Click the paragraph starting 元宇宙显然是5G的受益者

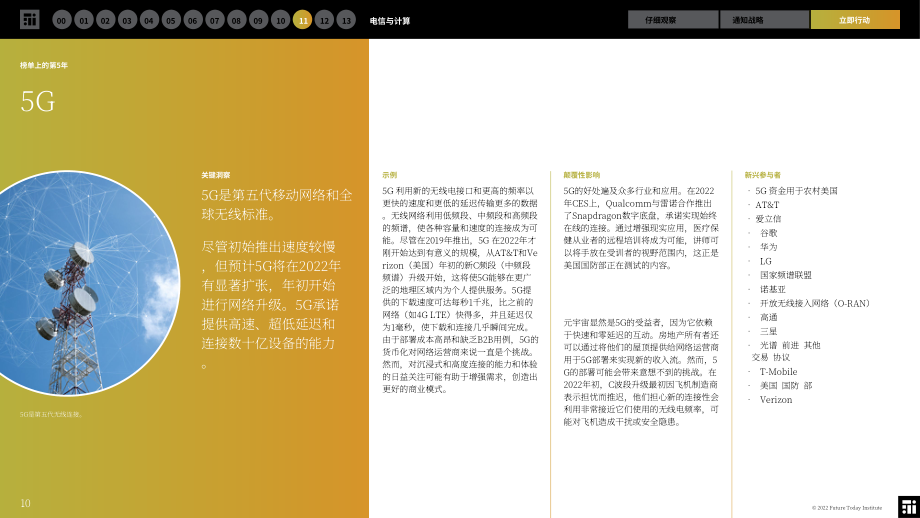click(641, 372)
